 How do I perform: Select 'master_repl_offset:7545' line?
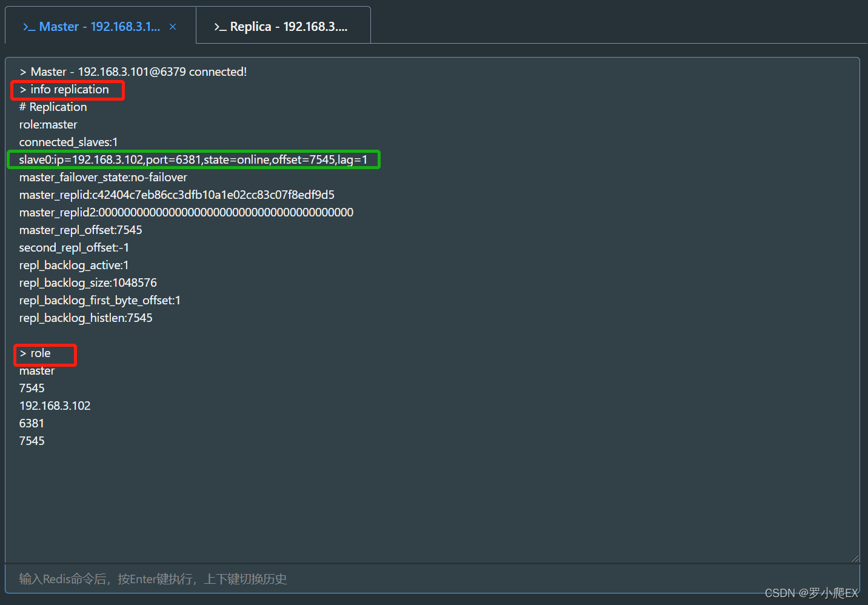coord(81,230)
